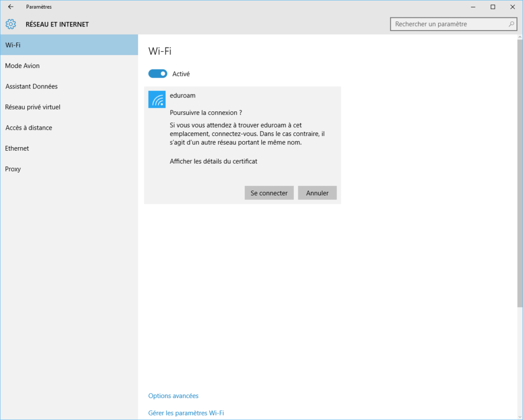This screenshot has height=420, width=523.
Task: Open the Options avancées link
Action: pyautogui.click(x=173, y=396)
